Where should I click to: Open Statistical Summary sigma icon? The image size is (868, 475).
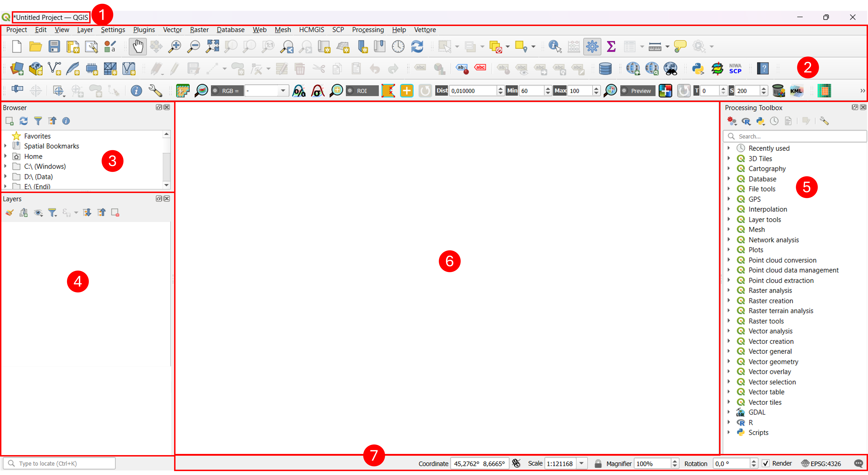(611, 46)
